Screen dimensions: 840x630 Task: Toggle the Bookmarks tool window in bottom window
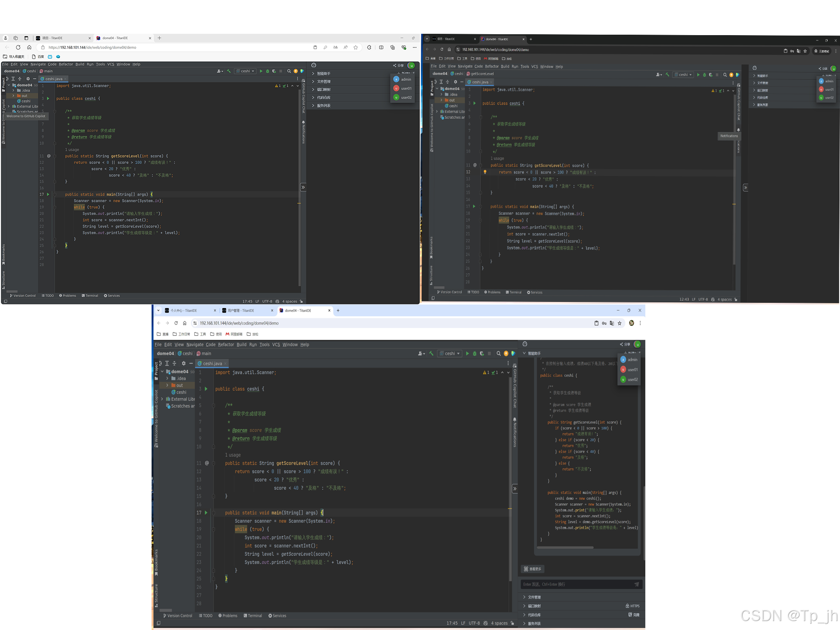point(156,562)
